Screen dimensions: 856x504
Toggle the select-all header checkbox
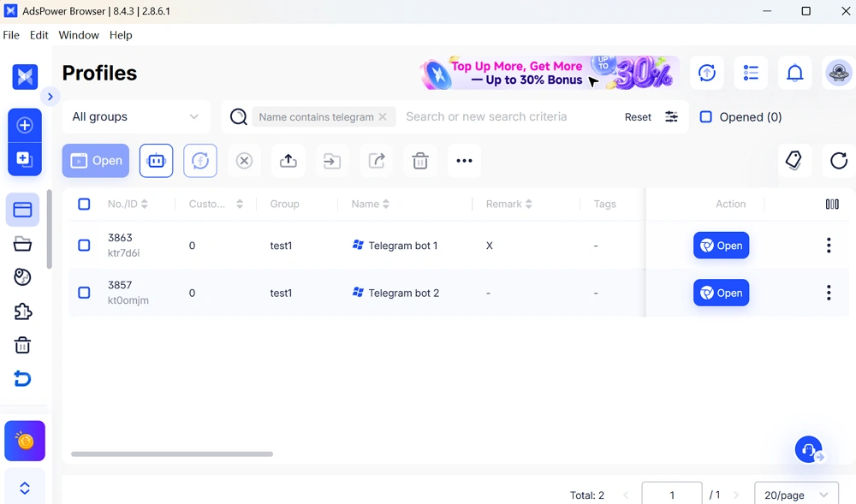[x=84, y=204]
